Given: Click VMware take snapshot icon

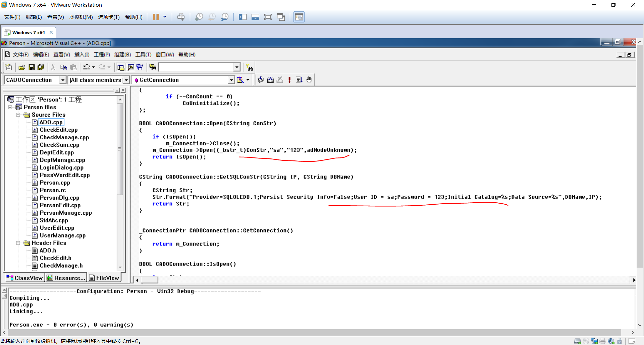Looking at the screenshot, I should click(199, 17).
